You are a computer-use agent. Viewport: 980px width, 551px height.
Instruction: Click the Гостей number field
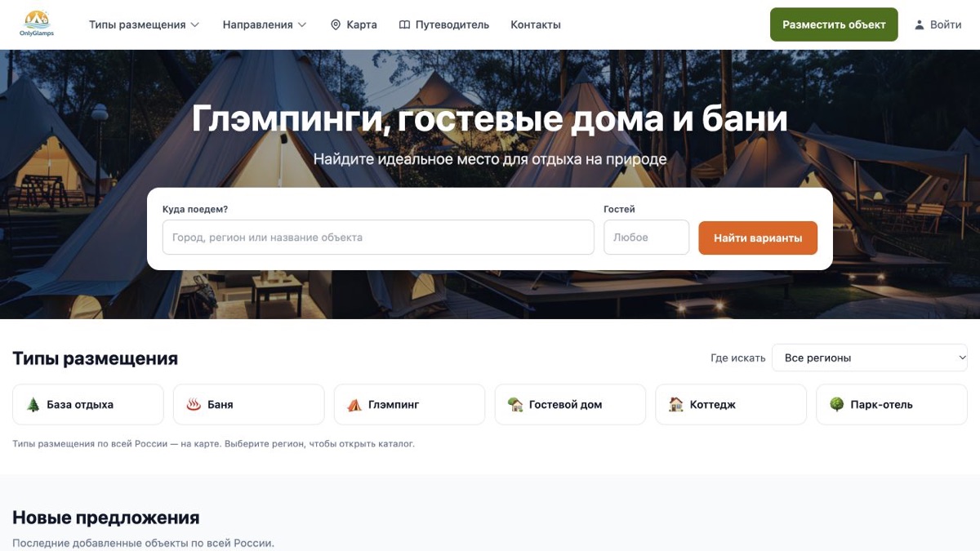pos(647,238)
